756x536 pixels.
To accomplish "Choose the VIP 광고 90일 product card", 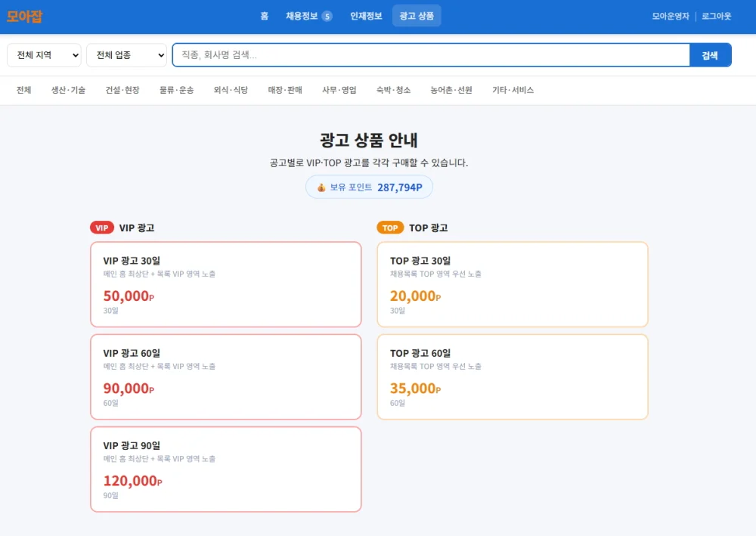I will click(x=225, y=469).
